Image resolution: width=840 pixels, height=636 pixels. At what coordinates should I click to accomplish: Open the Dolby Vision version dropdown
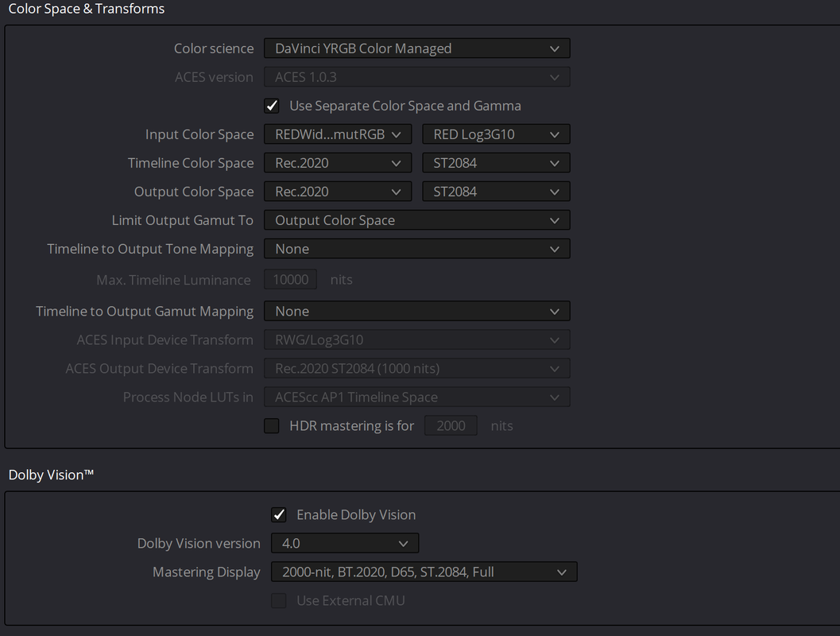[345, 543]
